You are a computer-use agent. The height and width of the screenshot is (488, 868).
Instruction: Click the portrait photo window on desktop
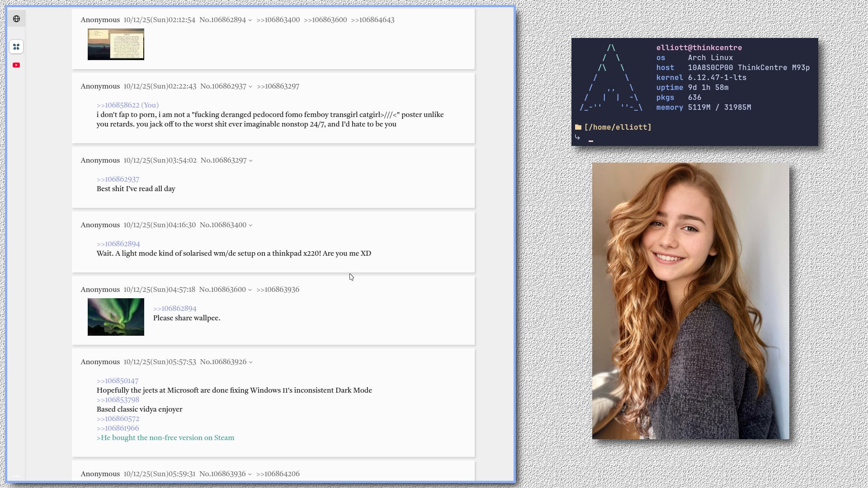click(690, 301)
